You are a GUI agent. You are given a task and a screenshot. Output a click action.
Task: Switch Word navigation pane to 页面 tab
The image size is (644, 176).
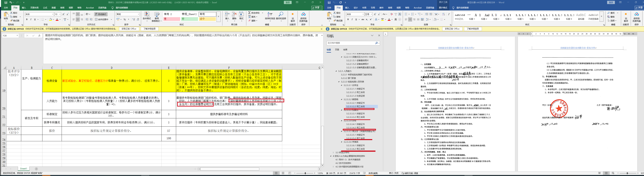click(x=337, y=50)
